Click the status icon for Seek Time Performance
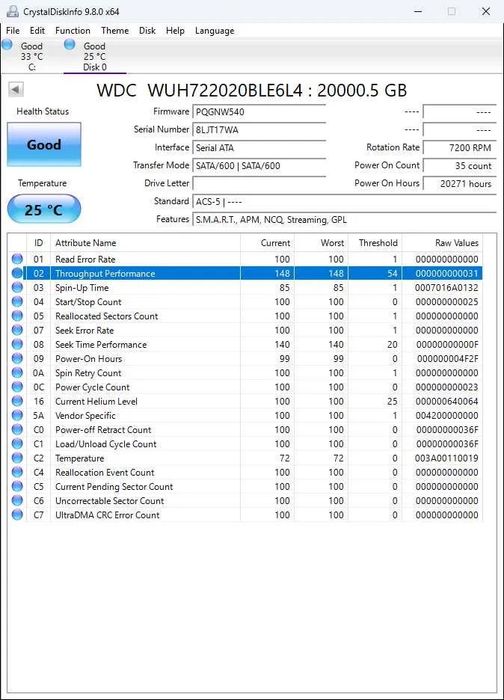504x700 pixels. point(17,344)
